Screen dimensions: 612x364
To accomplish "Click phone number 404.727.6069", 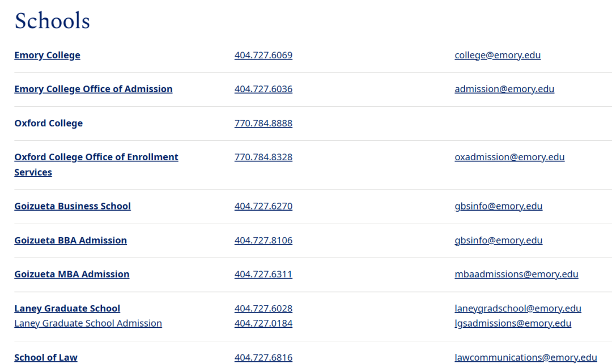I will pyautogui.click(x=263, y=55).
